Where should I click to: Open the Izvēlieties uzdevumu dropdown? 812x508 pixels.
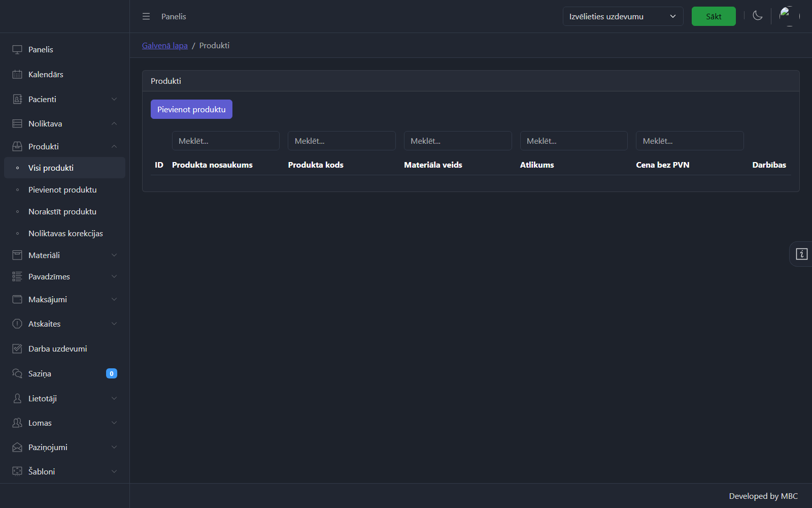[x=623, y=16]
